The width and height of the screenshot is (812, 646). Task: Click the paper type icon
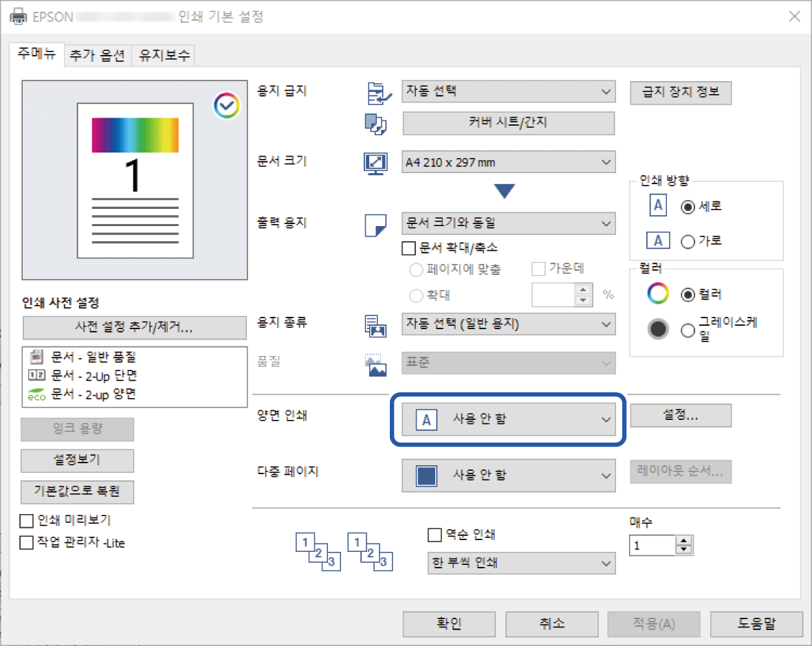click(376, 324)
